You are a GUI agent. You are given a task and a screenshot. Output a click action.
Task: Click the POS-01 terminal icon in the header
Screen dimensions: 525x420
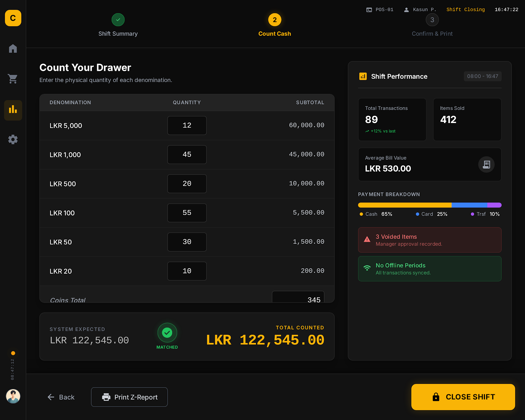click(x=368, y=10)
